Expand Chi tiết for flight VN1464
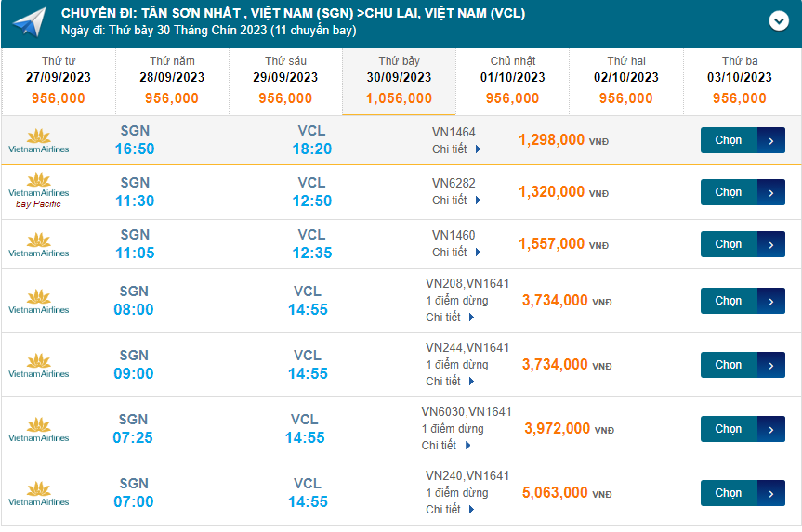Image resolution: width=802 pixels, height=532 pixels. [456, 149]
